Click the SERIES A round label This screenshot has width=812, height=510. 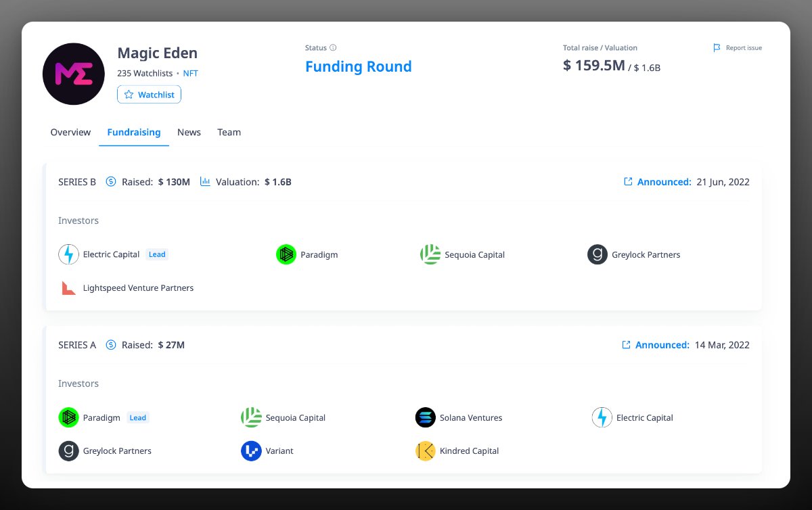point(77,345)
